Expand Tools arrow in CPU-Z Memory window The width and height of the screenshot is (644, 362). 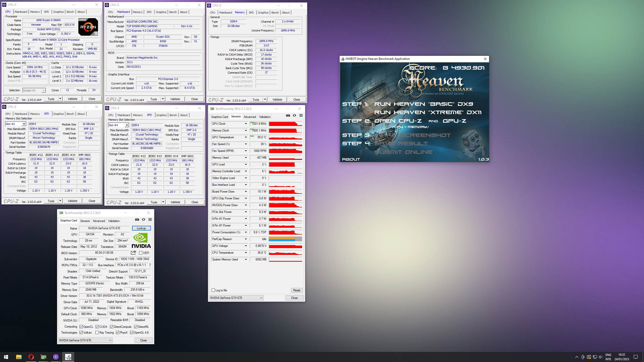[265, 100]
